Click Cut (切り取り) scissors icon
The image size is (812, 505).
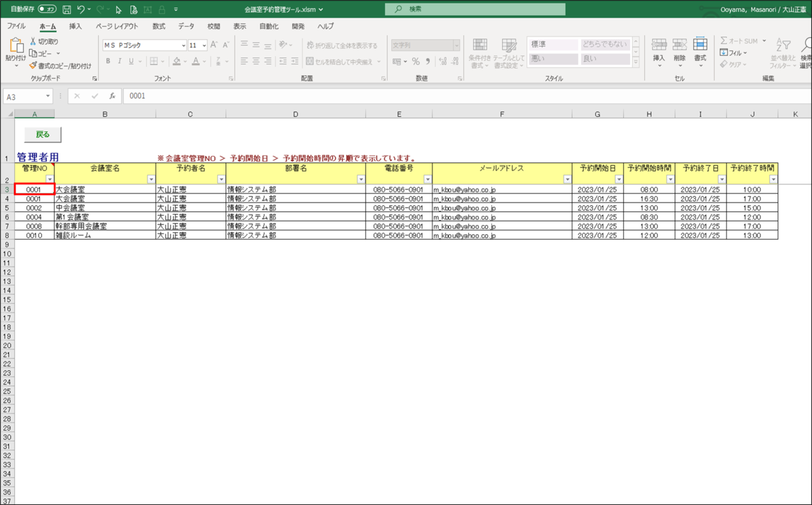pyautogui.click(x=32, y=41)
